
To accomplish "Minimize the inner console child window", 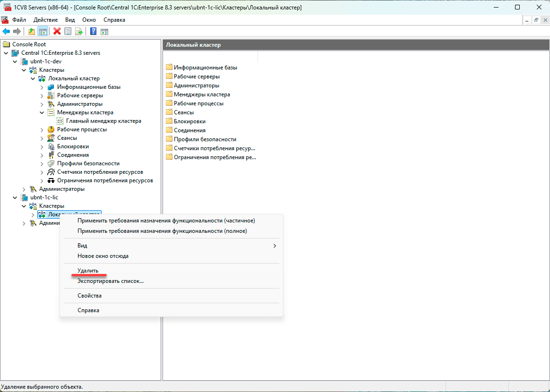I will point(527,20).
